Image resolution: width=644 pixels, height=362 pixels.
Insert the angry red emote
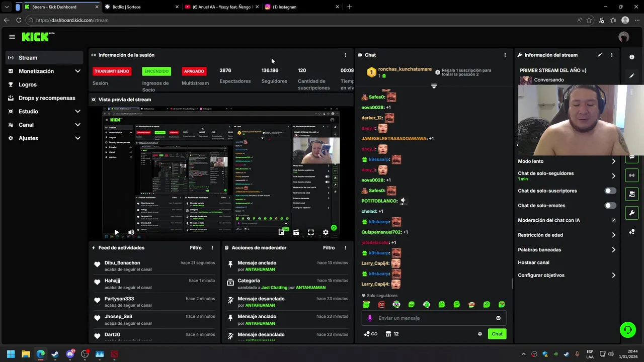(381, 304)
